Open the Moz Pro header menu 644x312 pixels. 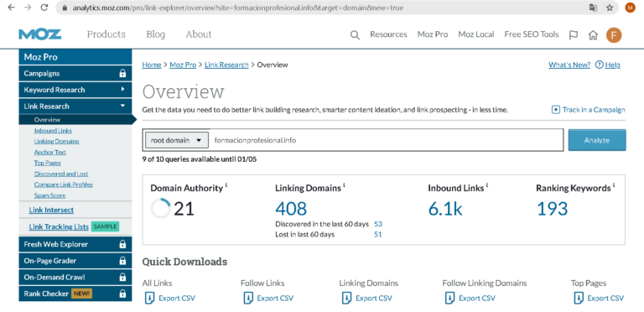pyautogui.click(x=433, y=34)
